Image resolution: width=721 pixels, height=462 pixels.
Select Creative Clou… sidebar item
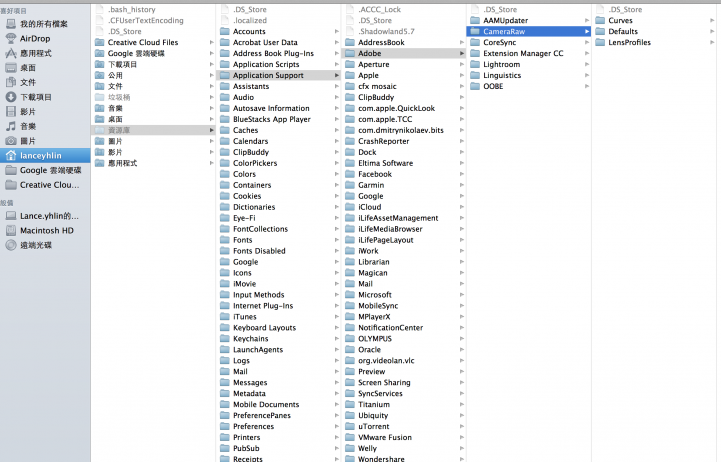tap(45, 185)
